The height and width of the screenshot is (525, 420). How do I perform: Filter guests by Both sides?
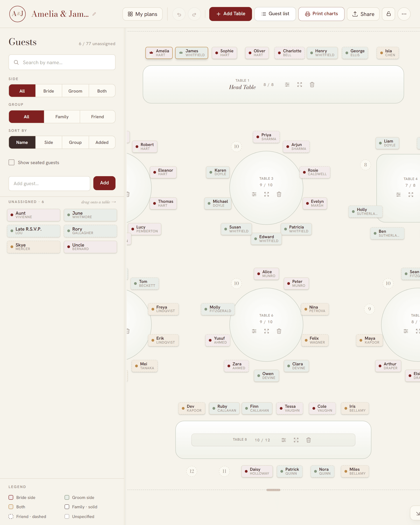click(102, 91)
